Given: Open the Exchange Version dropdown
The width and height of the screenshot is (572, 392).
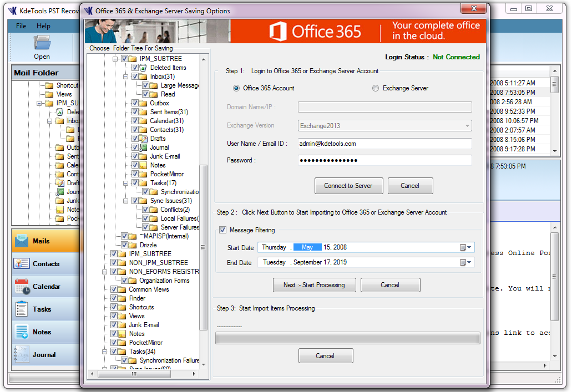Looking at the screenshot, I should tap(467, 126).
